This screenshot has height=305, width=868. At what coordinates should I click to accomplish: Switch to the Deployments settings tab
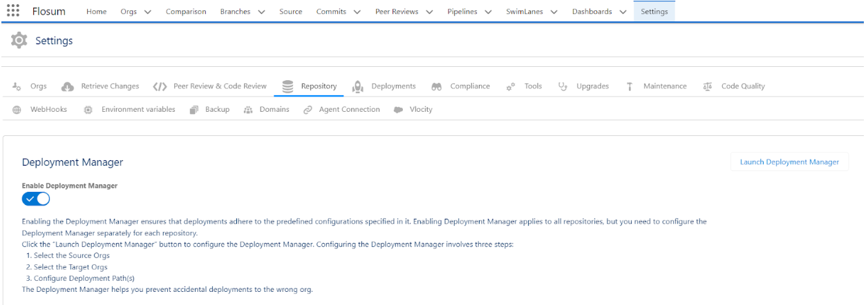pos(393,86)
